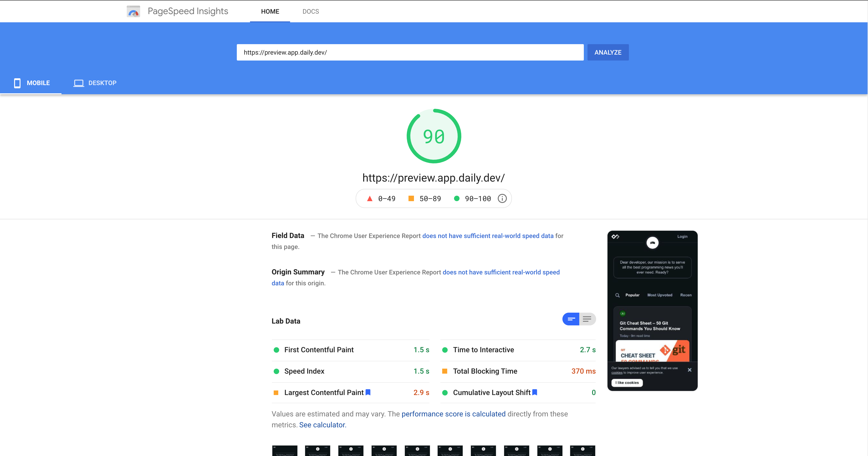Click the first filmstrip thumbnail

coord(285,451)
